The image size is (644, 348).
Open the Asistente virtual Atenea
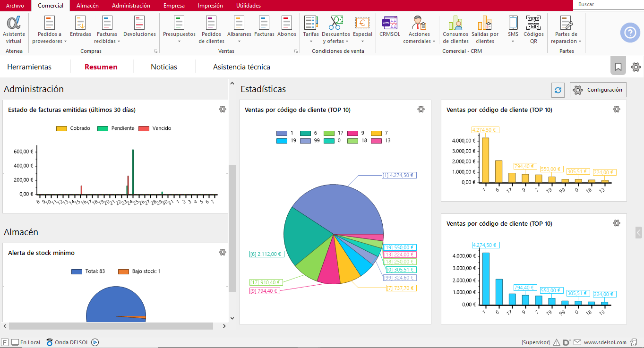[14, 30]
